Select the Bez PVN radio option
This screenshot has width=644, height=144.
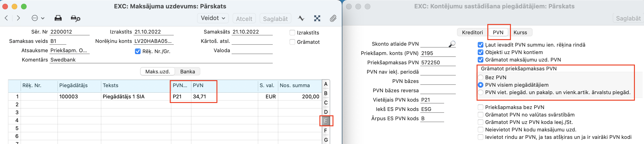[480, 77]
